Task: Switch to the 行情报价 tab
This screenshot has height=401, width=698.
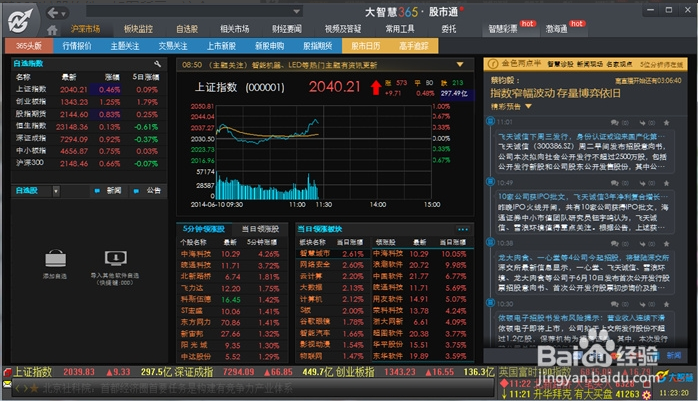Action: pyautogui.click(x=77, y=46)
